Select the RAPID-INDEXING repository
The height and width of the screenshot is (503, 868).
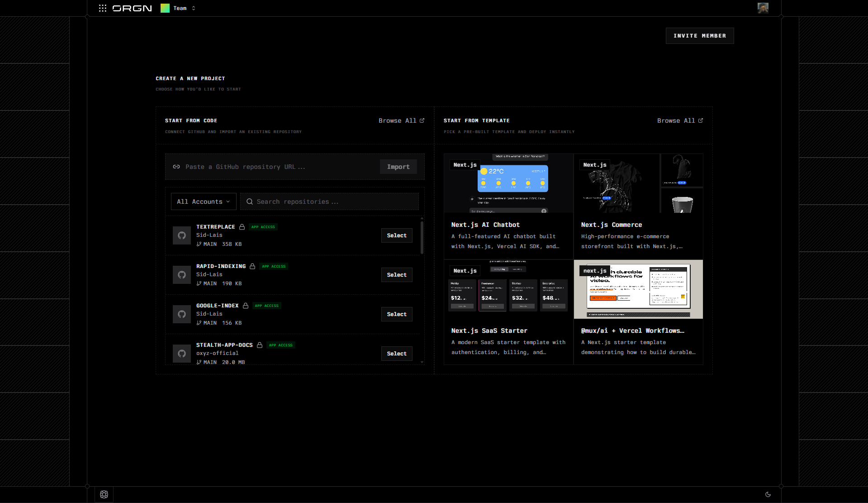[396, 275]
